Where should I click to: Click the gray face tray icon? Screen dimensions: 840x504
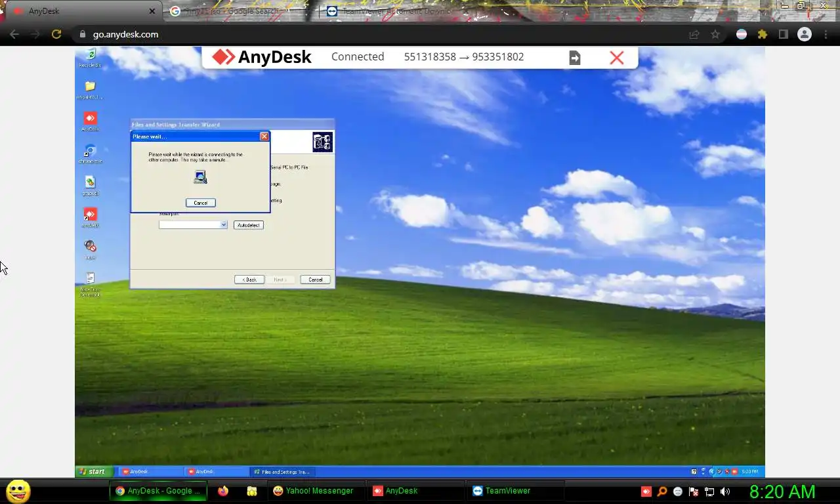[678, 492]
